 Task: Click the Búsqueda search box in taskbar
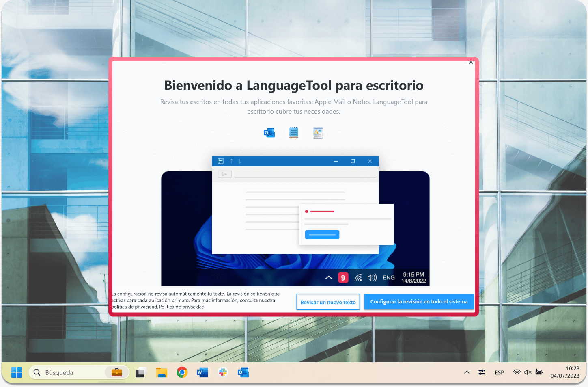pyautogui.click(x=79, y=372)
